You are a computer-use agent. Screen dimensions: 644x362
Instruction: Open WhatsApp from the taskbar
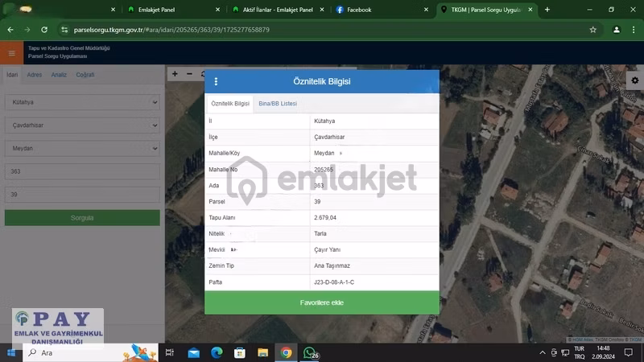(x=310, y=352)
